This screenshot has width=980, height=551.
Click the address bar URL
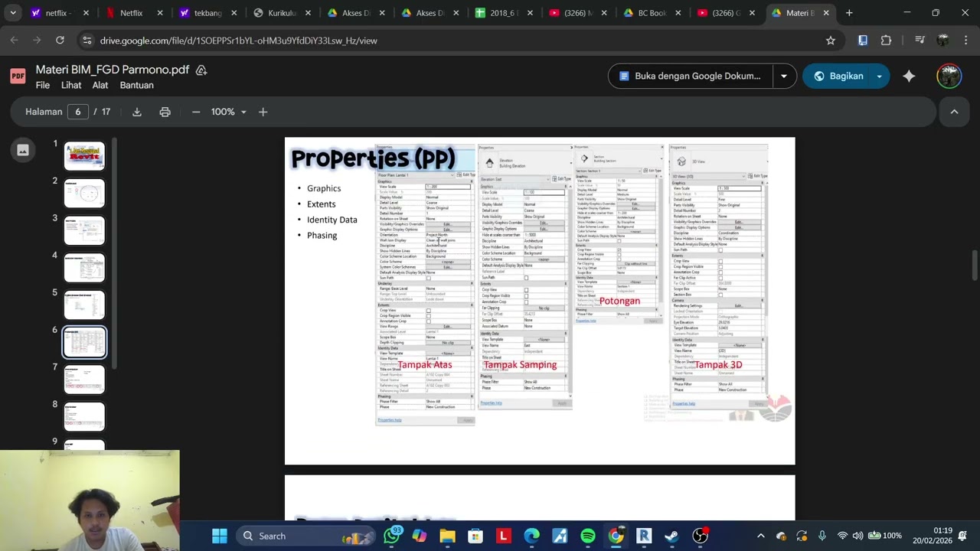click(238, 41)
